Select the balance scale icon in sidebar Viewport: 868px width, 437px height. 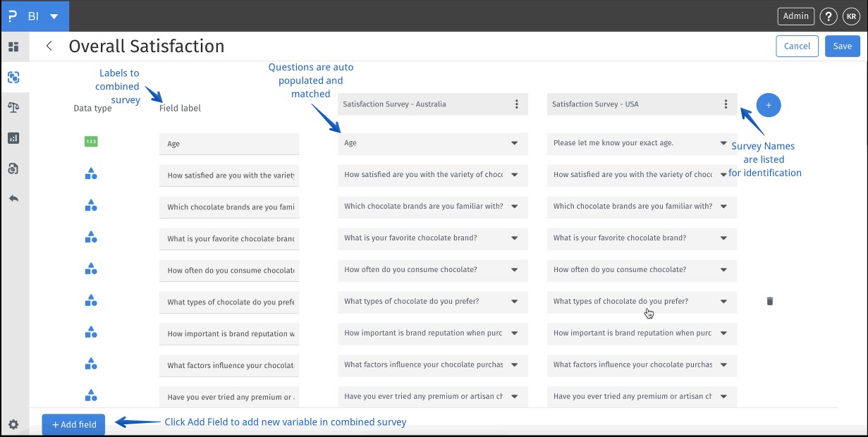[x=13, y=107]
